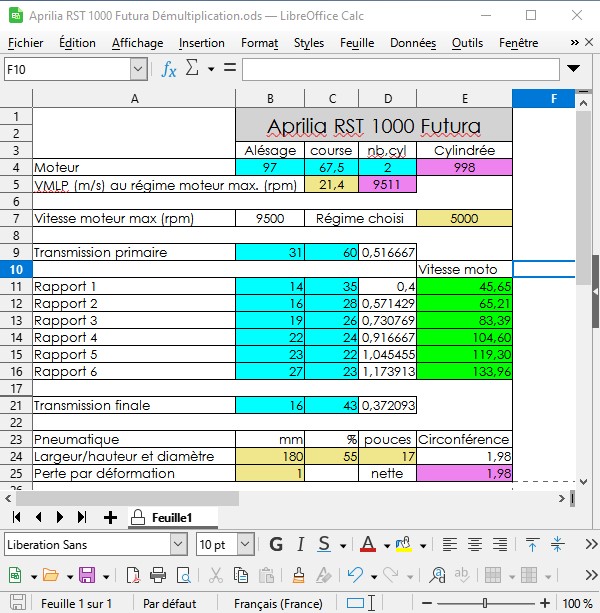Viewport: 600px width, 613px height.
Task: Go to the last sheet tab
Action: pyautogui.click(x=82, y=517)
